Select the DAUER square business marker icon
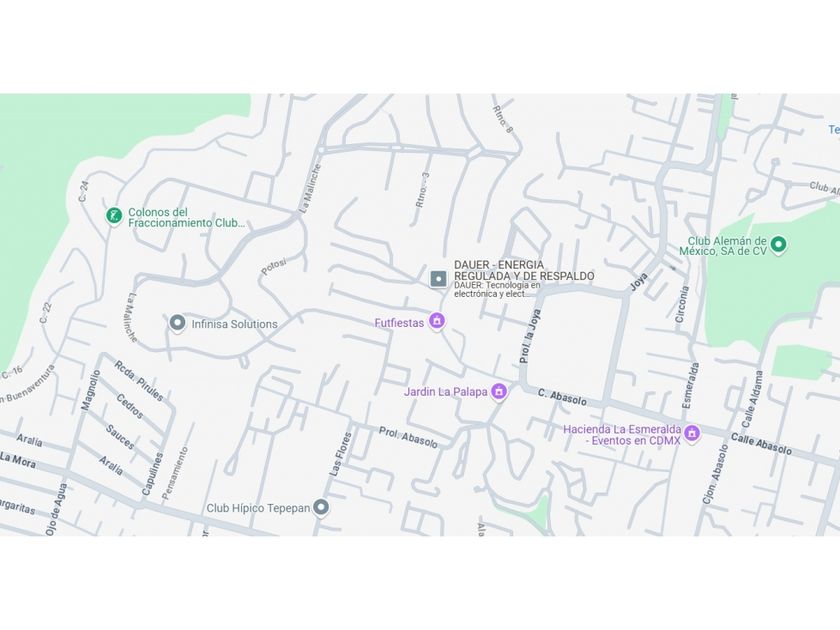 tap(438, 279)
